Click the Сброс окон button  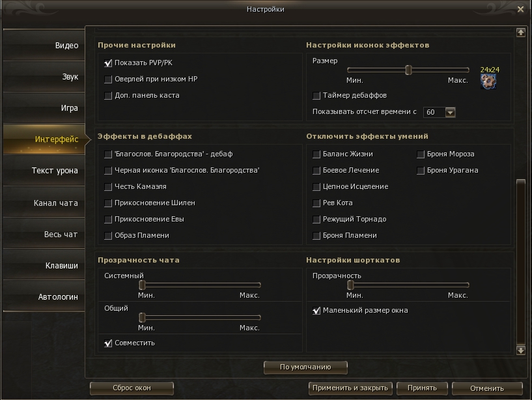132,388
